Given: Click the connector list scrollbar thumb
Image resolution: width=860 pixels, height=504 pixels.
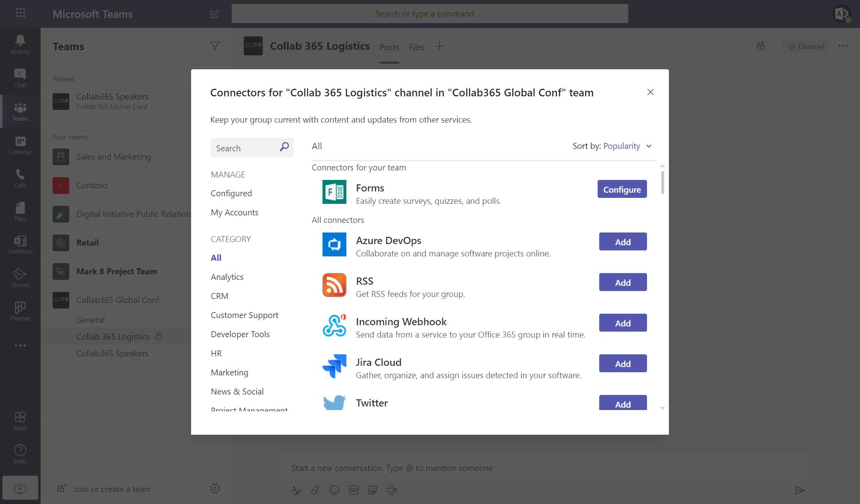Looking at the screenshot, I should click(x=663, y=182).
